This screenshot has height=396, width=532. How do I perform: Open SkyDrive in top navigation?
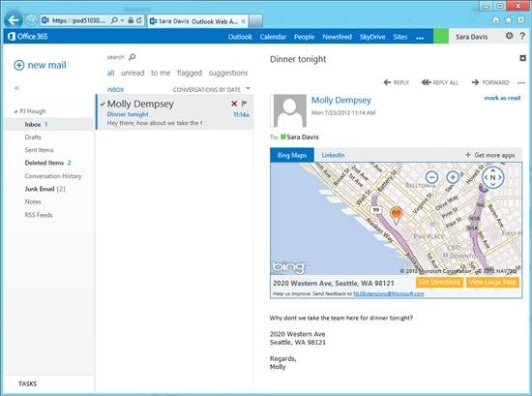click(372, 37)
